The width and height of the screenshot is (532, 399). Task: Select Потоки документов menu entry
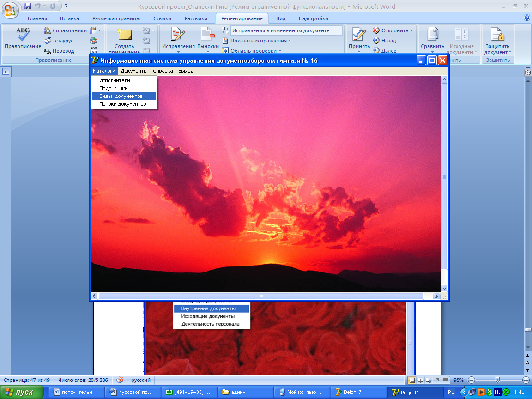(x=124, y=104)
